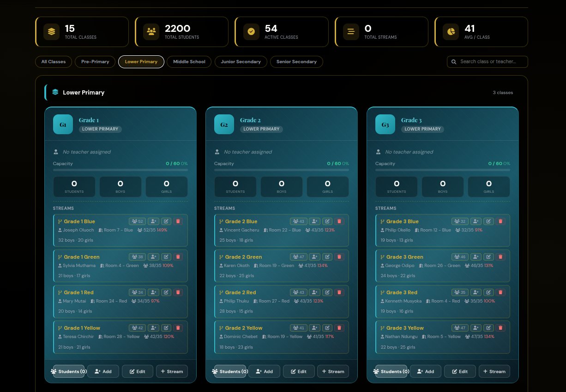This screenshot has width=566, height=392.
Task: Open the edit icon for Grade 3 Blue
Action: tap(488, 221)
